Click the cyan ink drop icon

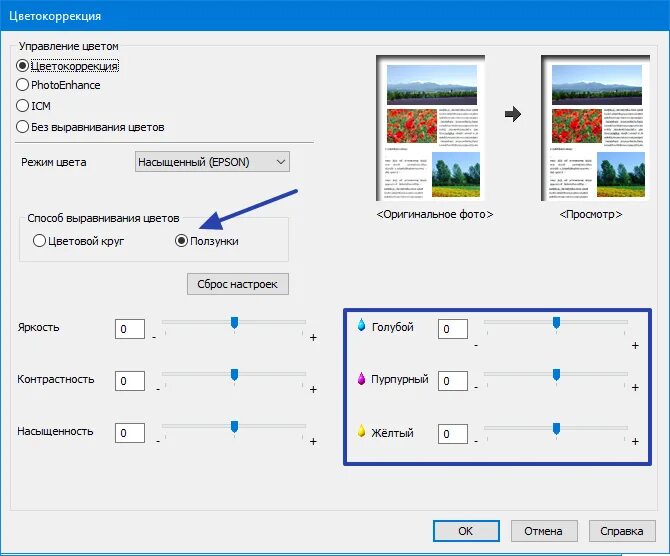coord(361,325)
